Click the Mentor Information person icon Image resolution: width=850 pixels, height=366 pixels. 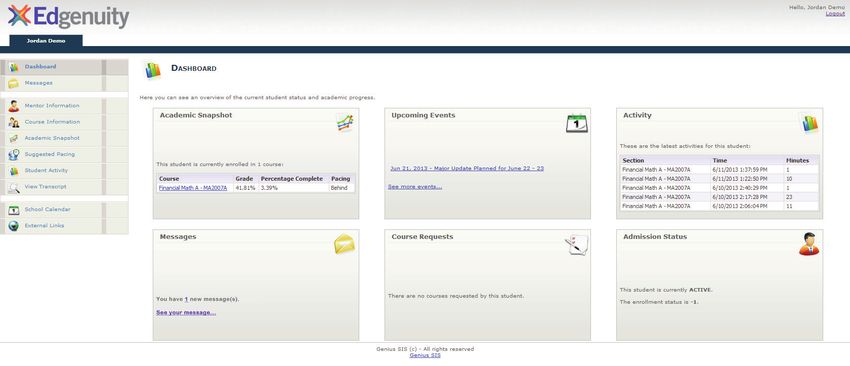(14, 106)
